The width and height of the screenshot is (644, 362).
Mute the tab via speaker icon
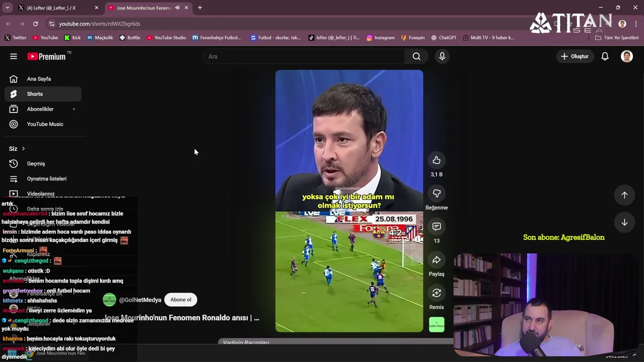(177, 8)
